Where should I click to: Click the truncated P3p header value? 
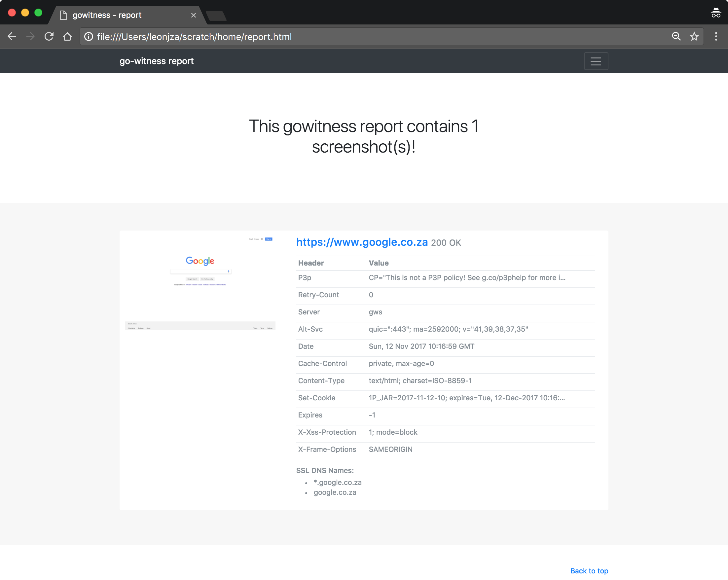coord(467,277)
